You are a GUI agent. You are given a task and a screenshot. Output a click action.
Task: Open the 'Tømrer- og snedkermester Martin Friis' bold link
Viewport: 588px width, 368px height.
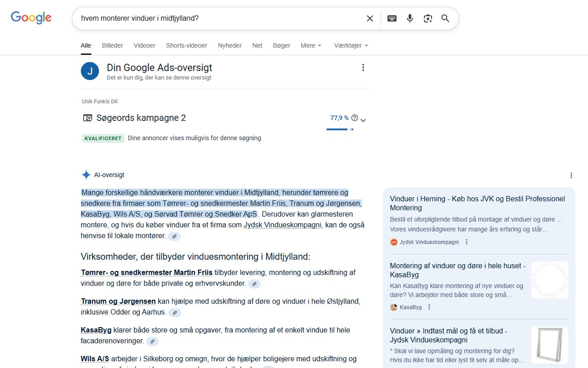(147, 273)
